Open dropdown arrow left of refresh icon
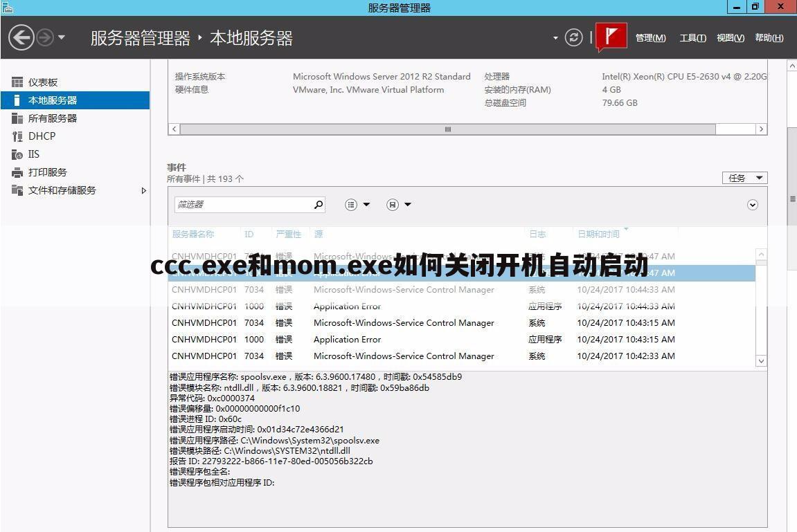The width and height of the screenshot is (797, 532). click(555, 38)
